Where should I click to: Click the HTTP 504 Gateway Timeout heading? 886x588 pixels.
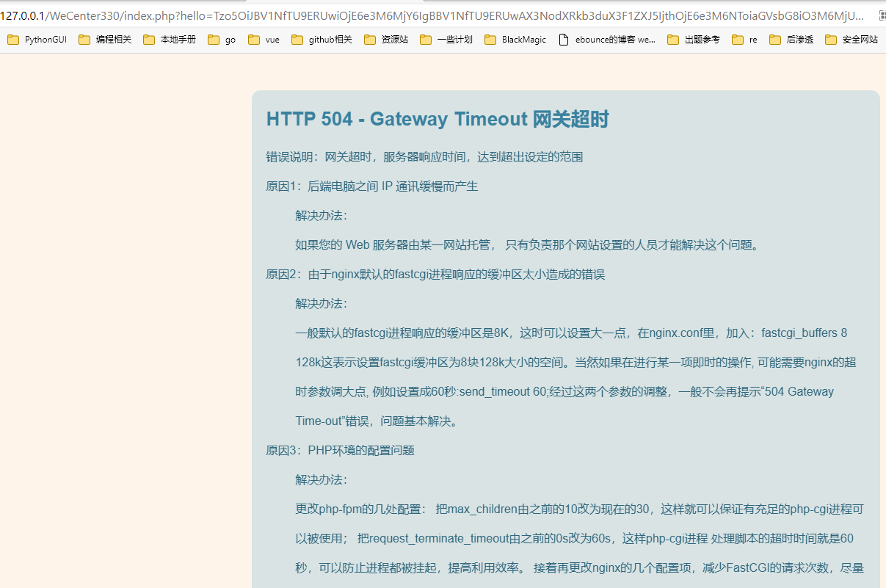tap(437, 119)
